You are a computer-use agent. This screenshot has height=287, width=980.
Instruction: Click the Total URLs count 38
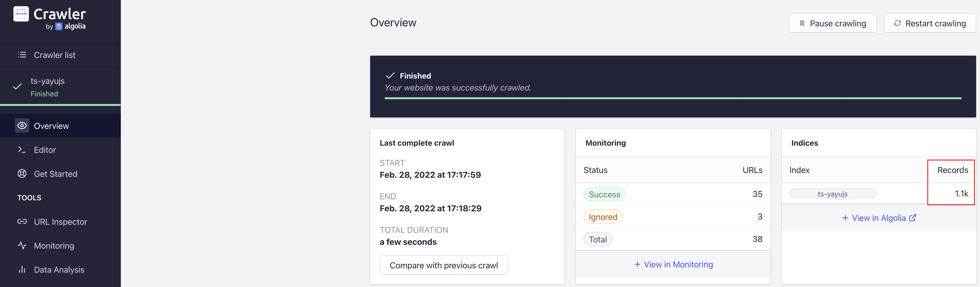pos(757,239)
